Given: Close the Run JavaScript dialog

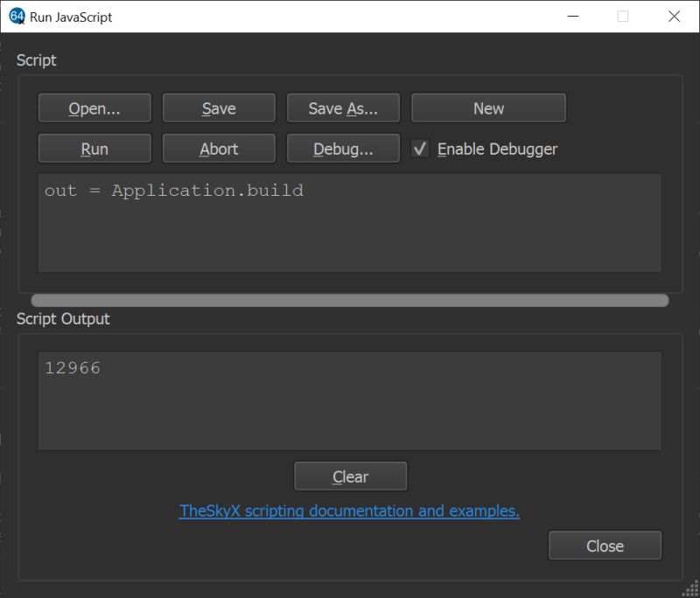Looking at the screenshot, I should tap(605, 546).
